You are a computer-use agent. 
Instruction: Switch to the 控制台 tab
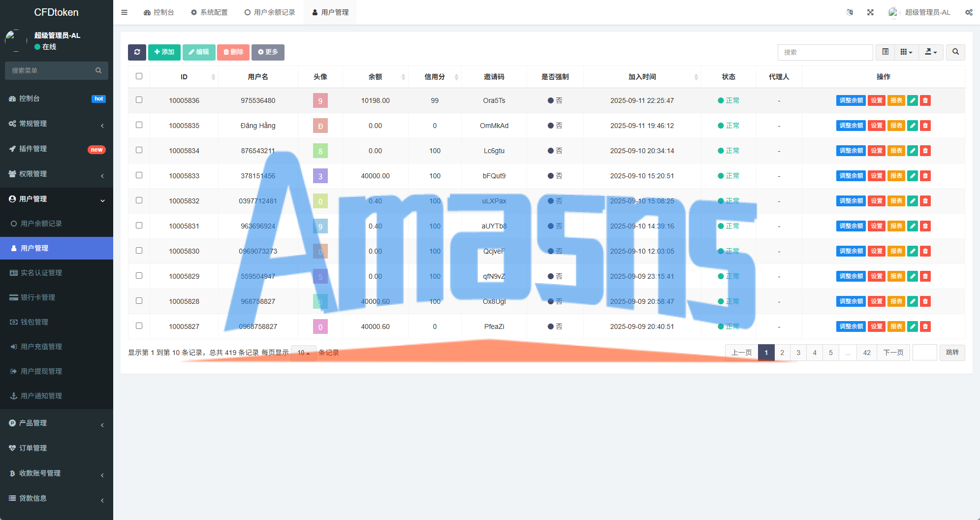[158, 12]
